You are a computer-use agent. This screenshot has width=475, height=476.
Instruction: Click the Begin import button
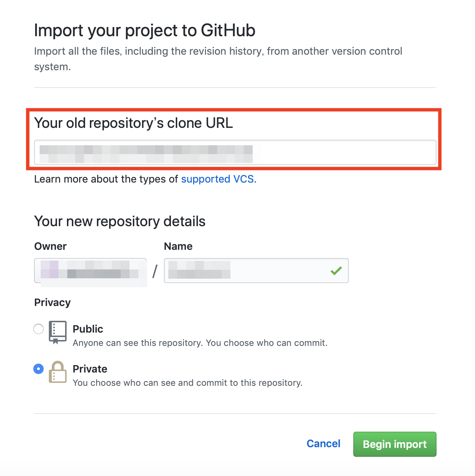pos(395,444)
